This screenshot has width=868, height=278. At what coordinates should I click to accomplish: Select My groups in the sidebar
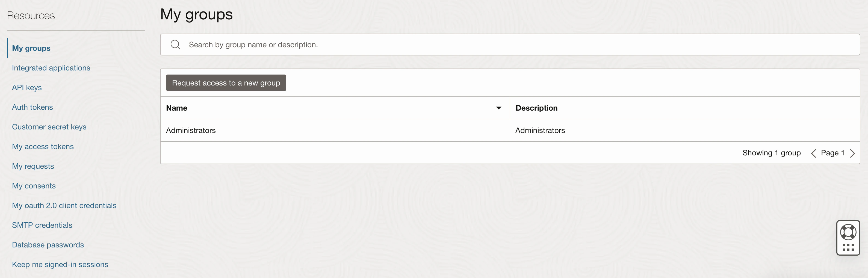31,48
